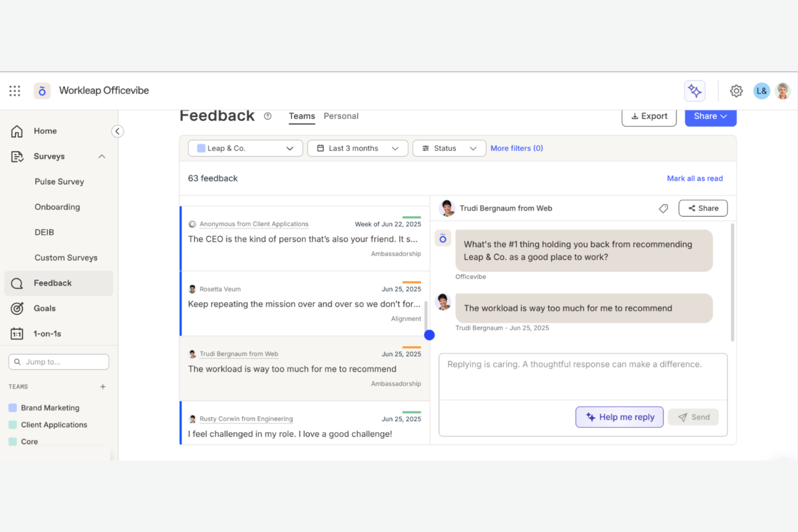Switch to the Personal tab
The height and width of the screenshot is (532, 798).
pyautogui.click(x=341, y=116)
